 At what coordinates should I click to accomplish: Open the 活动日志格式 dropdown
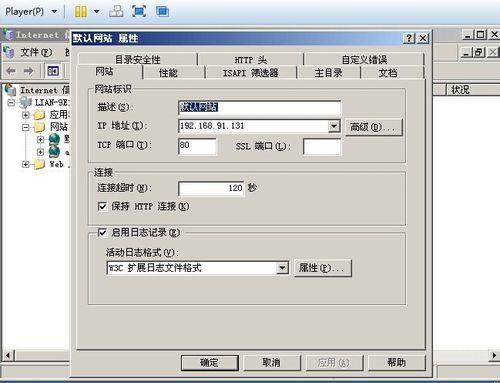[x=282, y=268]
